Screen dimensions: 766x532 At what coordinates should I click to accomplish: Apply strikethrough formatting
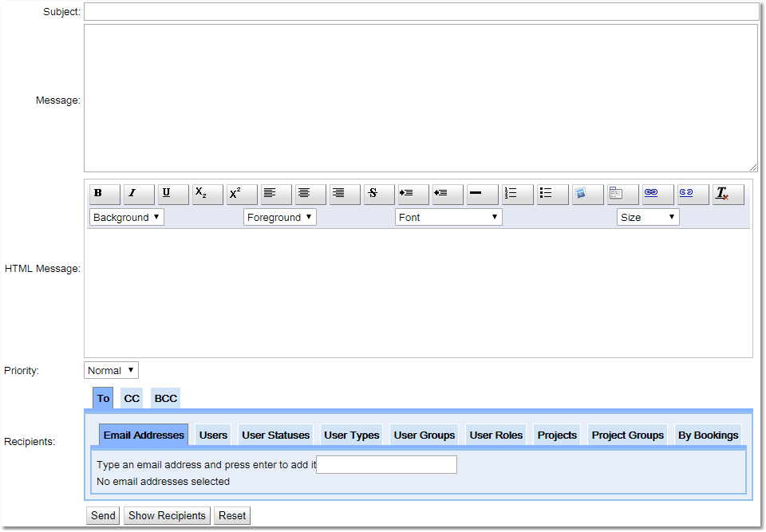[379, 194]
